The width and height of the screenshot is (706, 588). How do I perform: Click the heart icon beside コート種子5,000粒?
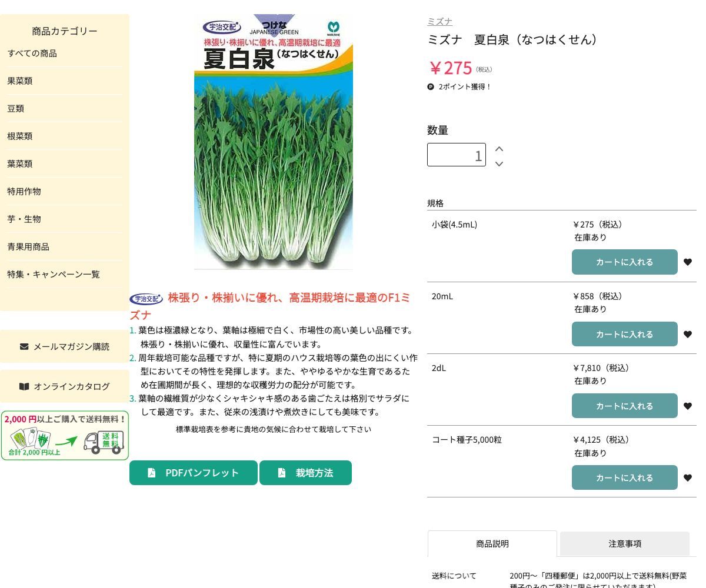click(687, 478)
